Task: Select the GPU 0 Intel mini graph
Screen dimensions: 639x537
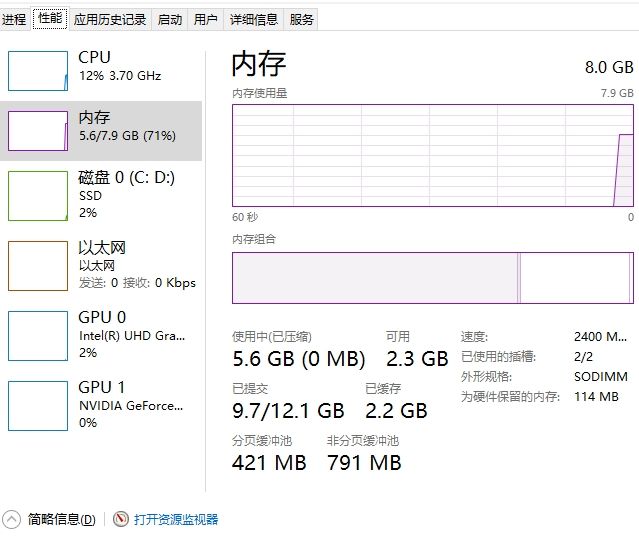Action: coord(38,335)
